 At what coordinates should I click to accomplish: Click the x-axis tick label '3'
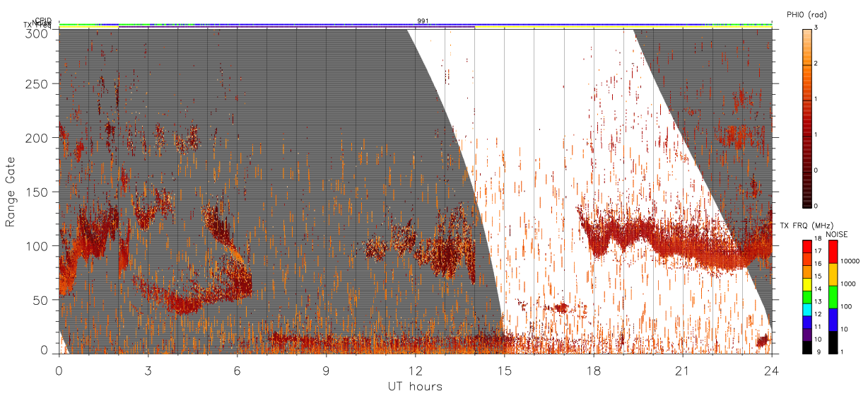coord(148,370)
